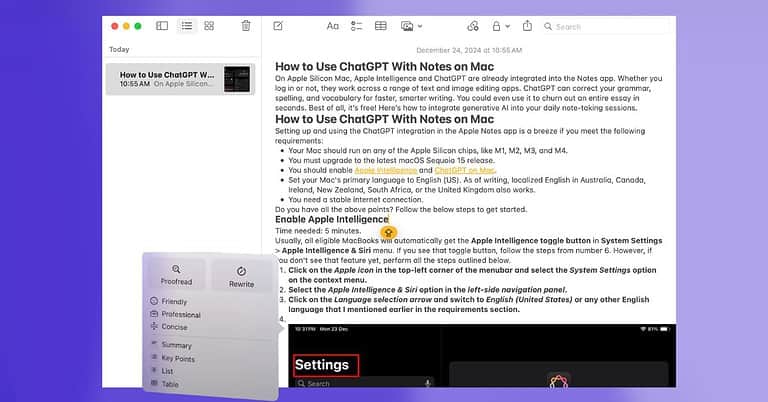
Task: Share the note using the share icon
Action: [x=527, y=26]
